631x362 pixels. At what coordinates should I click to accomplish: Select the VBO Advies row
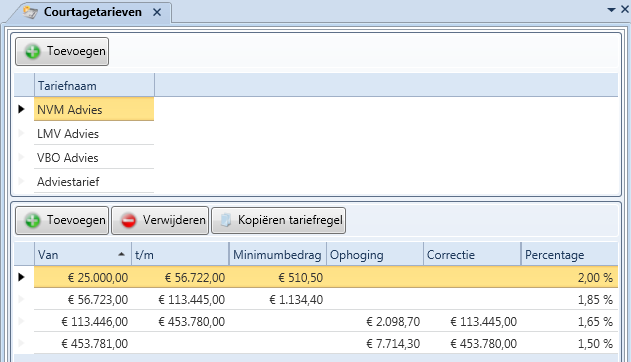[x=94, y=158]
